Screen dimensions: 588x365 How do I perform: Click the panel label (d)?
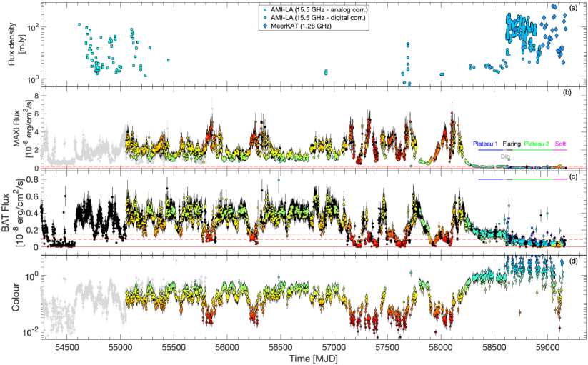pyautogui.click(x=573, y=260)
